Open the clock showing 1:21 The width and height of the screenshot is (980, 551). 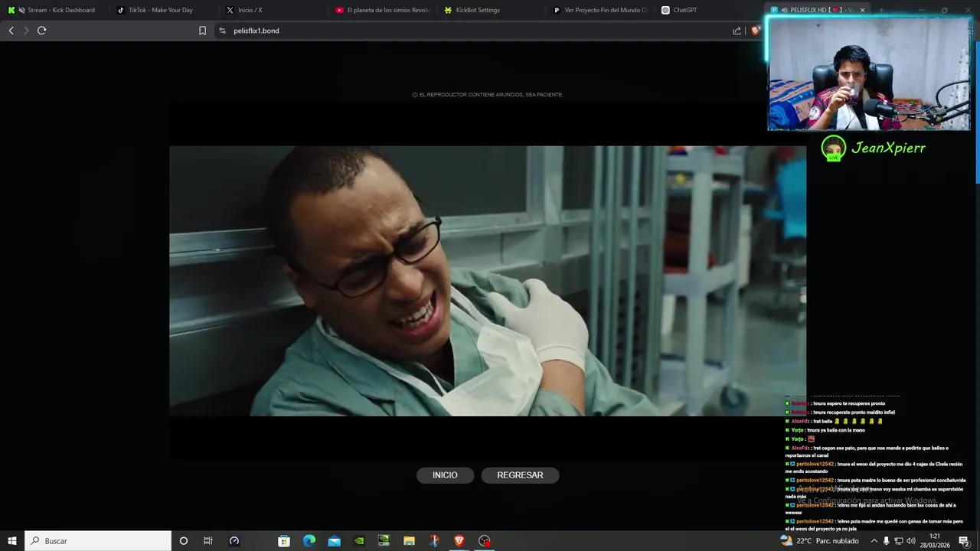pyautogui.click(x=935, y=541)
